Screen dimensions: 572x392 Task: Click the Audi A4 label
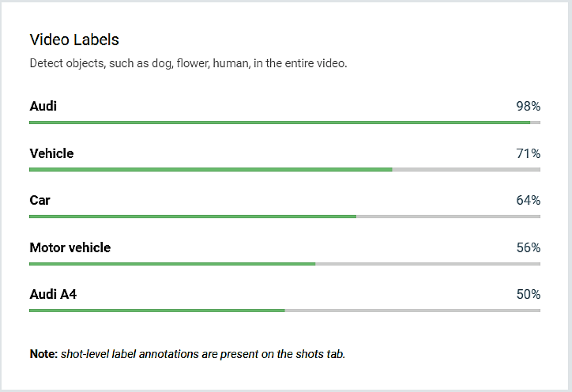(53, 294)
